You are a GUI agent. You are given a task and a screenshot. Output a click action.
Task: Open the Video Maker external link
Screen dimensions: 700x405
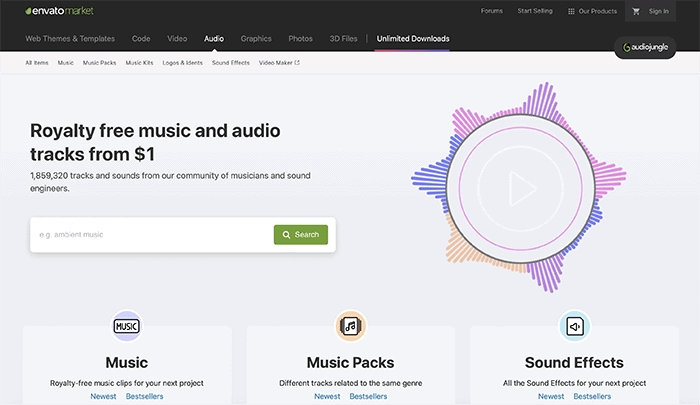(x=279, y=62)
